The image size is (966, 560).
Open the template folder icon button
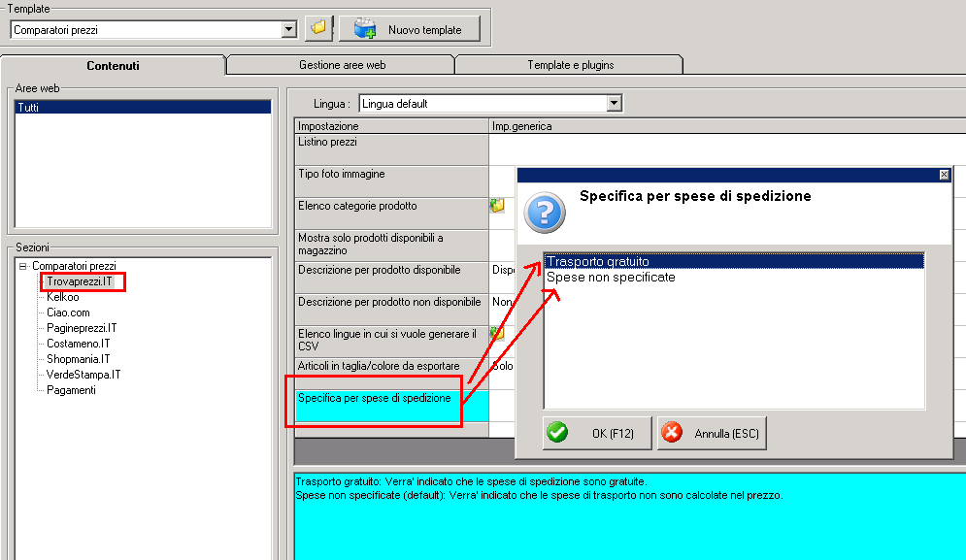318,28
